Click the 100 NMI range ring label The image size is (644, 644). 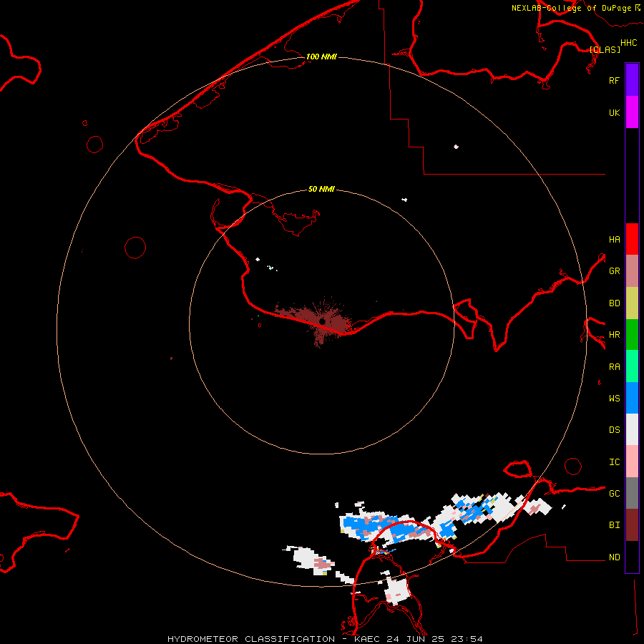click(321, 57)
